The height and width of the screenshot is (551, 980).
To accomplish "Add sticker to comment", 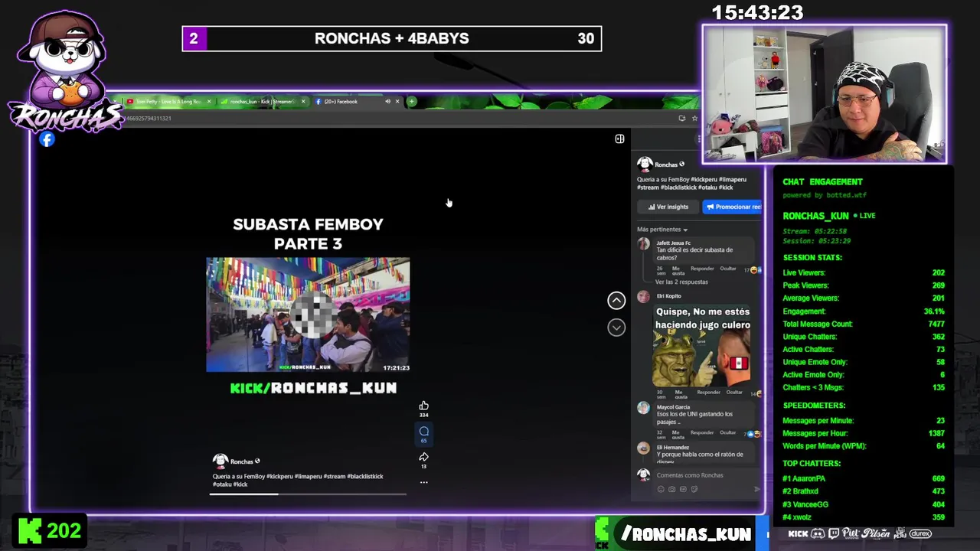I will tap(694, 489).
